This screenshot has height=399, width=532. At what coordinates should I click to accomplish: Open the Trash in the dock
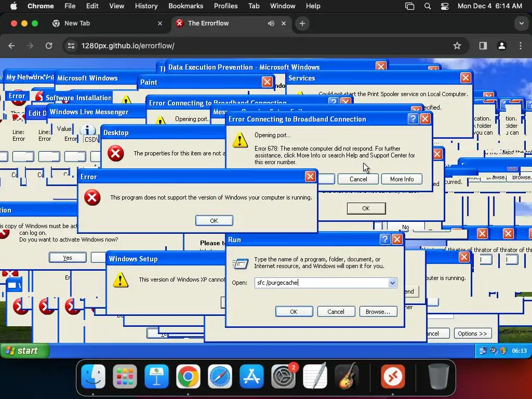438,376
